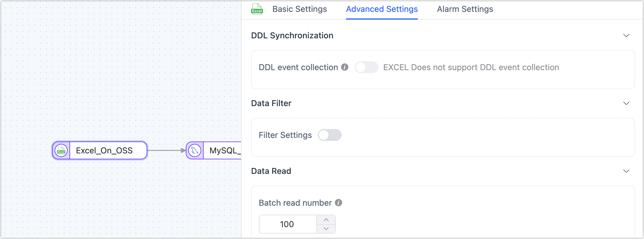Screen dimensions: 644x239
Task: Click the Excel file icon beside Basic Settings
Action: click(257, 9)
